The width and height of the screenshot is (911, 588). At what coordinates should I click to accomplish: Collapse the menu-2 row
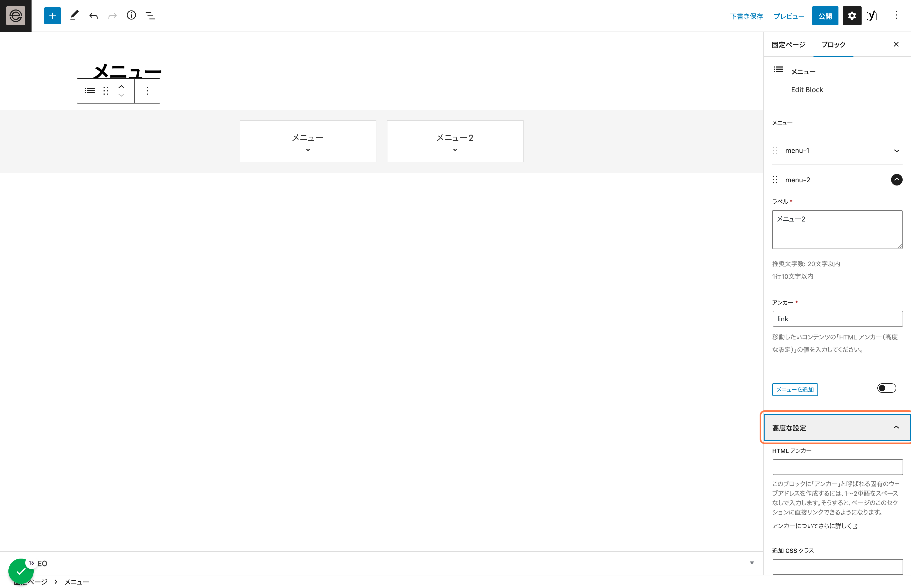click(x=897, y=180)
